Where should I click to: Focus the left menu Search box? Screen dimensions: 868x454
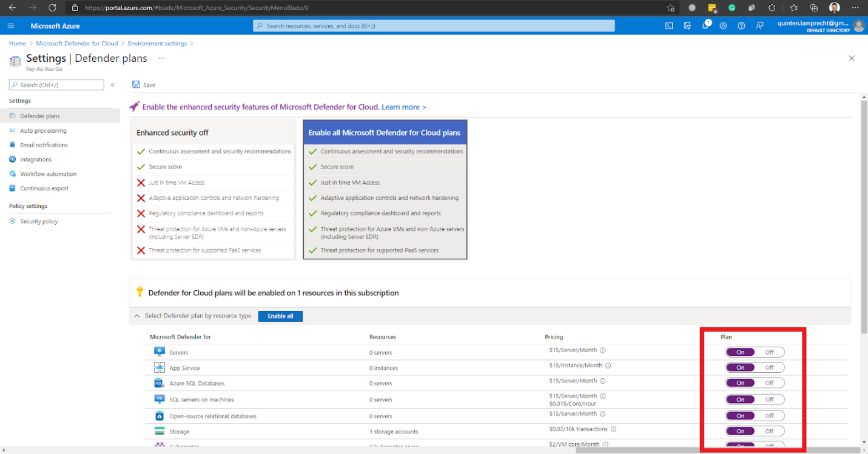[x=56, y=85]
